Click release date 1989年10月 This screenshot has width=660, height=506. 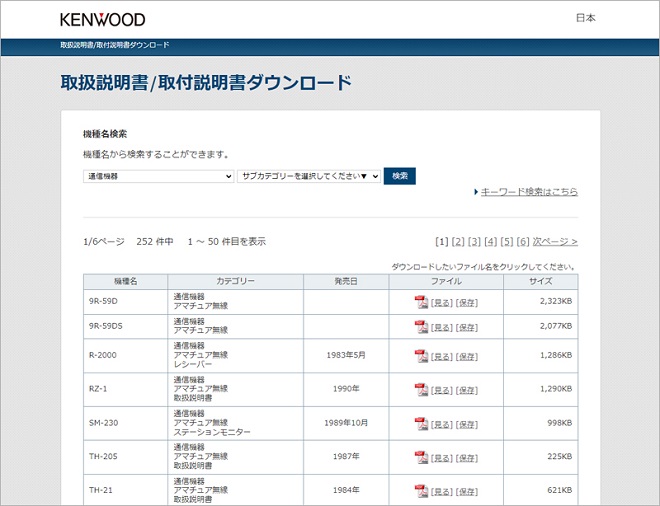[346, 423]
